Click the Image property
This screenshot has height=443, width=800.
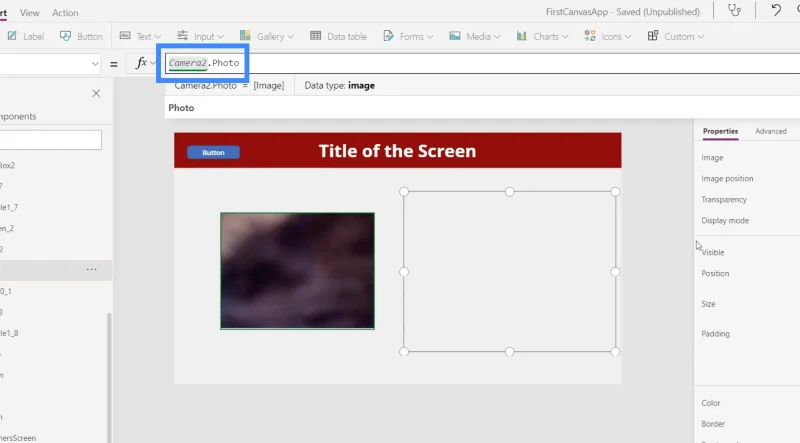tap(712, 158)
